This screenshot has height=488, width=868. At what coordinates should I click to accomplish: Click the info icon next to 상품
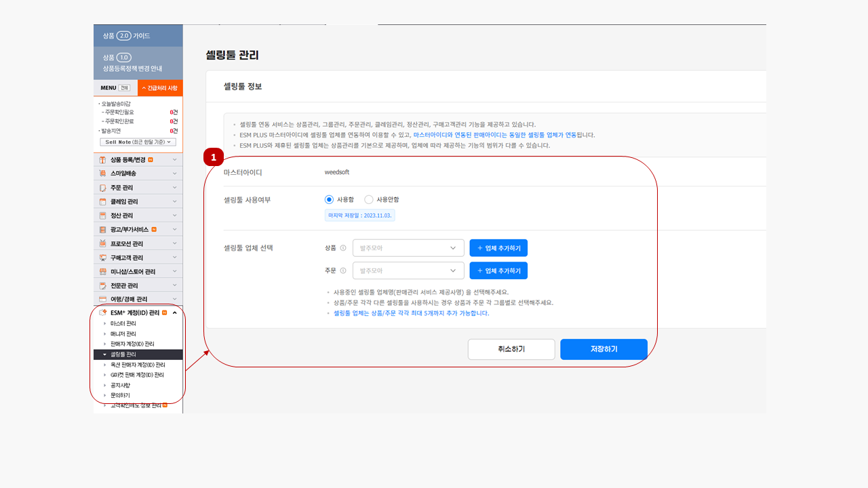(x=343, y=248)
